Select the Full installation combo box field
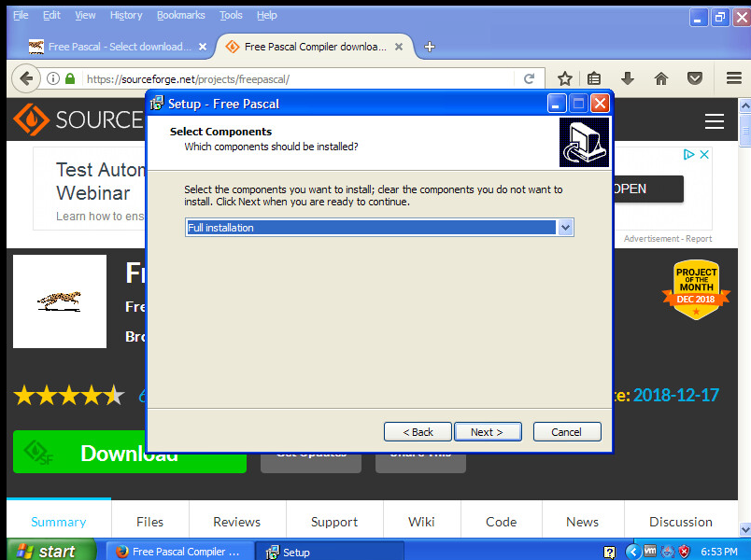Screen dimensions: 751x560 pyautogui.click(x=379, y=228)
